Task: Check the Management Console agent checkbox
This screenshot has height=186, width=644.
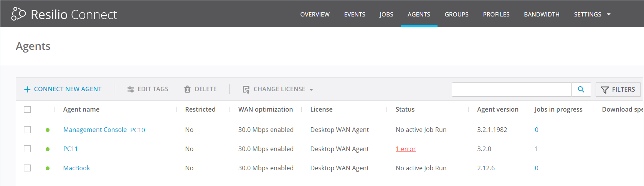Action: [x=27, y=130]
